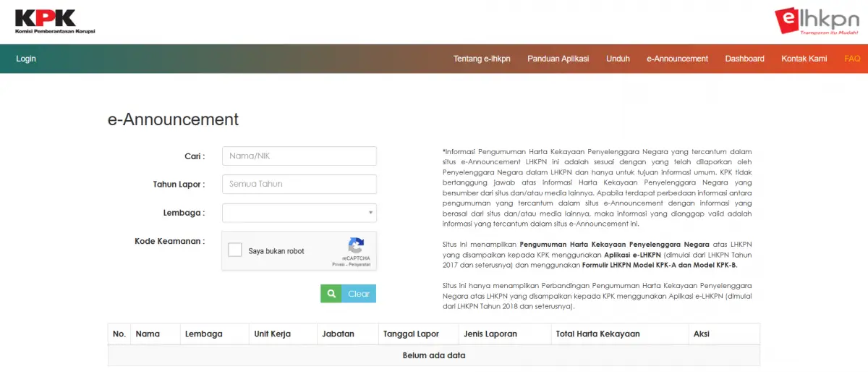Click the "Kode Keamanan :" label

169,241
